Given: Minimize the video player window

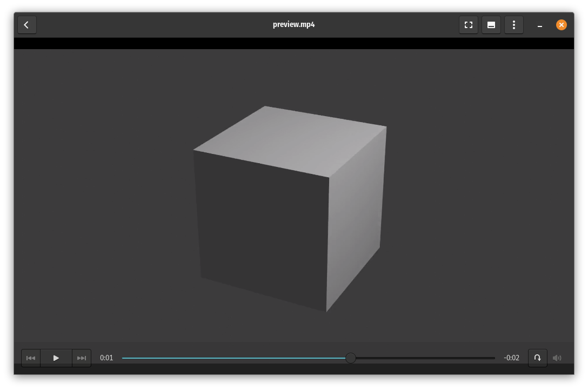Looking at the screenshot, I should coord(539,25).
